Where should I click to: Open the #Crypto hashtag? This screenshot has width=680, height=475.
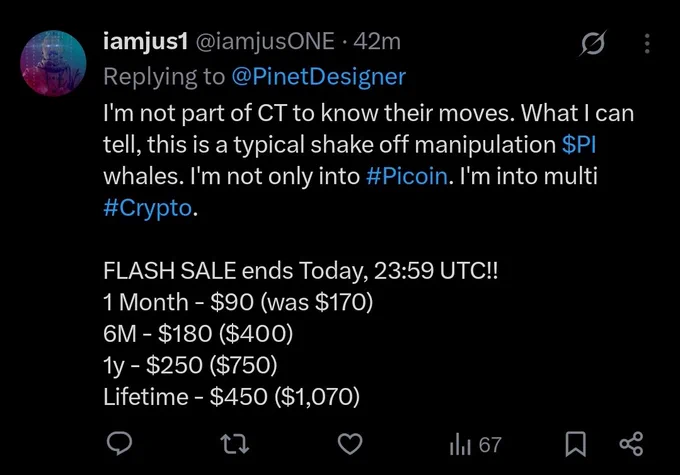(x=148, y=208)
